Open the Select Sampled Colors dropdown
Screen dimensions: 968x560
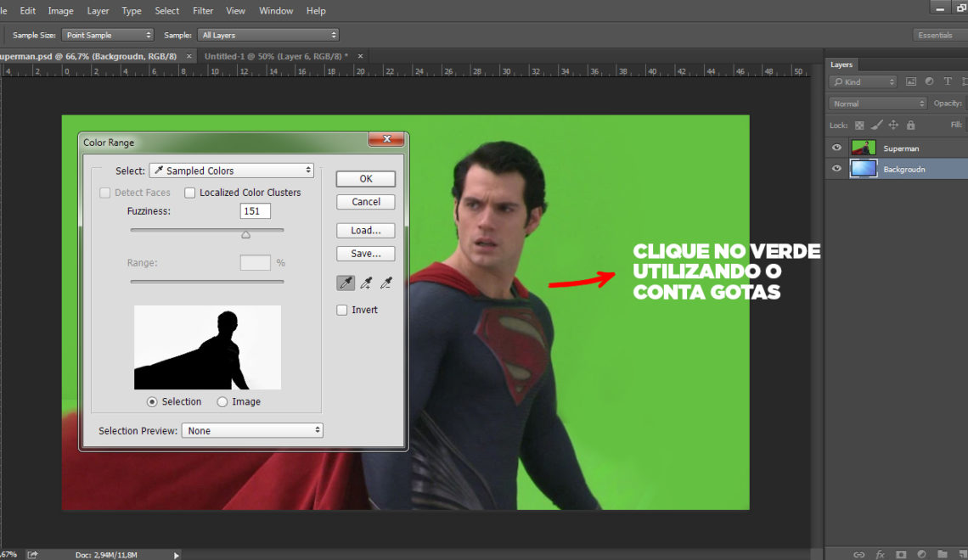232,171
